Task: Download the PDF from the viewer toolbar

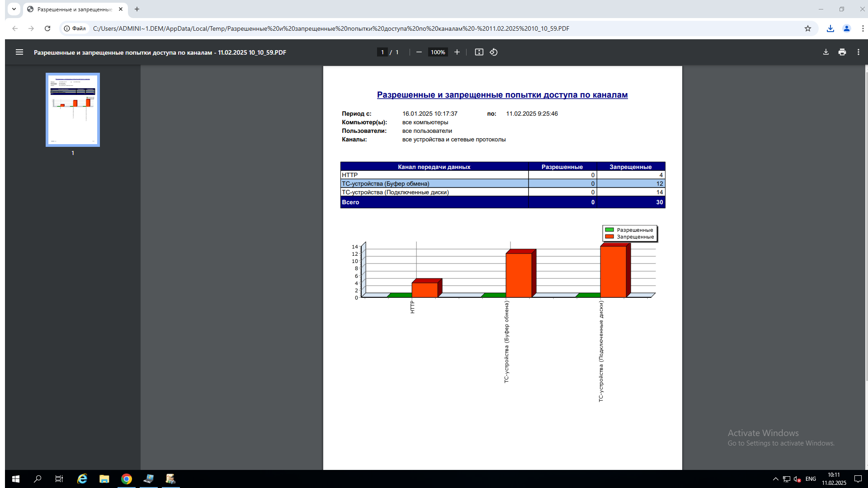Action: click(x=826, y=52)
